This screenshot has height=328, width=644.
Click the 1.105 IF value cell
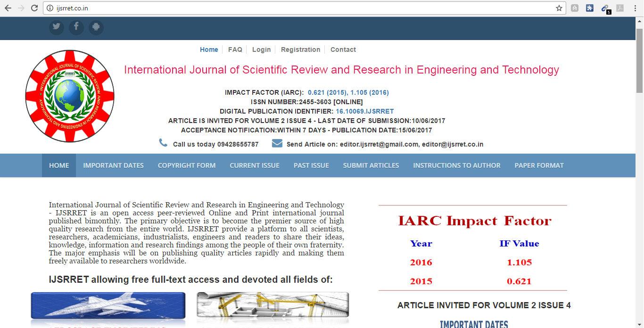(519, 262)
